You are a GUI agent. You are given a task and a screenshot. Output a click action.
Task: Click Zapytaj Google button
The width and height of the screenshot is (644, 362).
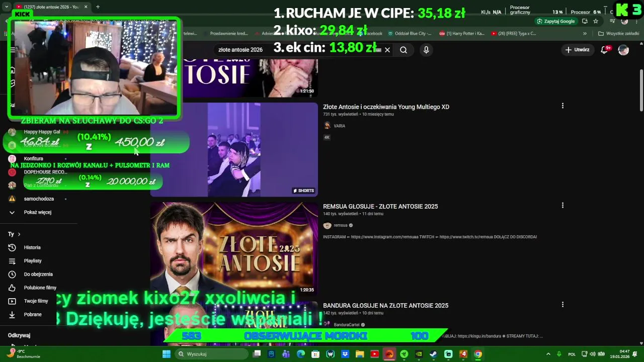click(x=556, y=21)
